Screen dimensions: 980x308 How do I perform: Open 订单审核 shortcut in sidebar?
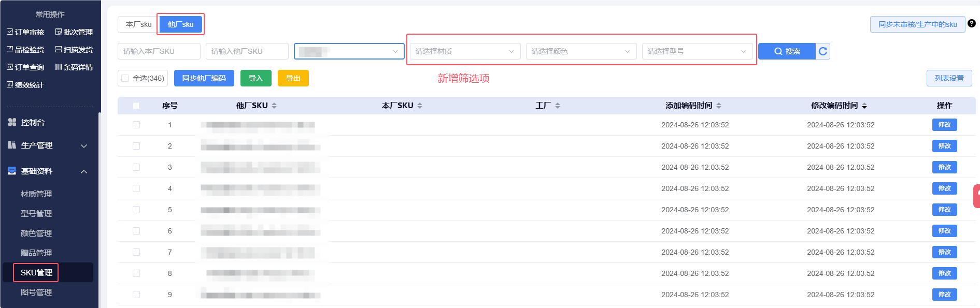pyautogui.click(x=25, y=32)
